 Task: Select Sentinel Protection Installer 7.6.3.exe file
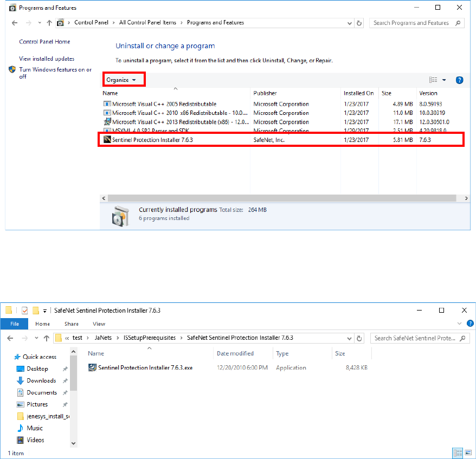point(145,367)
